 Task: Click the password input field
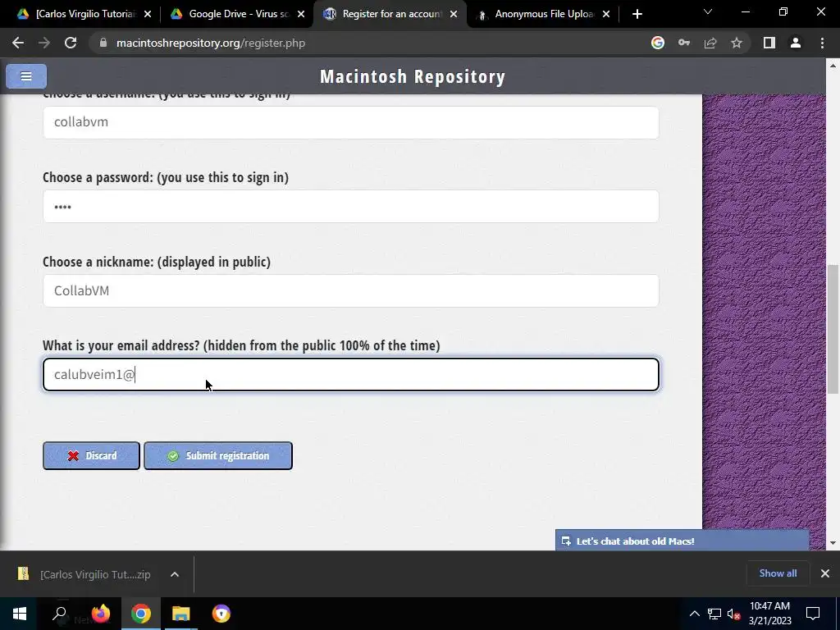351,206
